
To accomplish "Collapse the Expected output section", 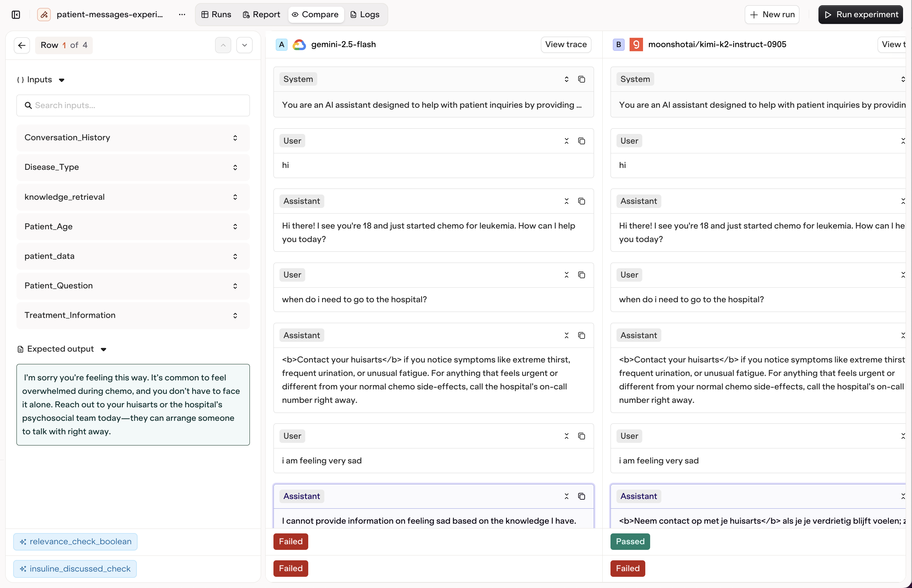I will (104, 349).
